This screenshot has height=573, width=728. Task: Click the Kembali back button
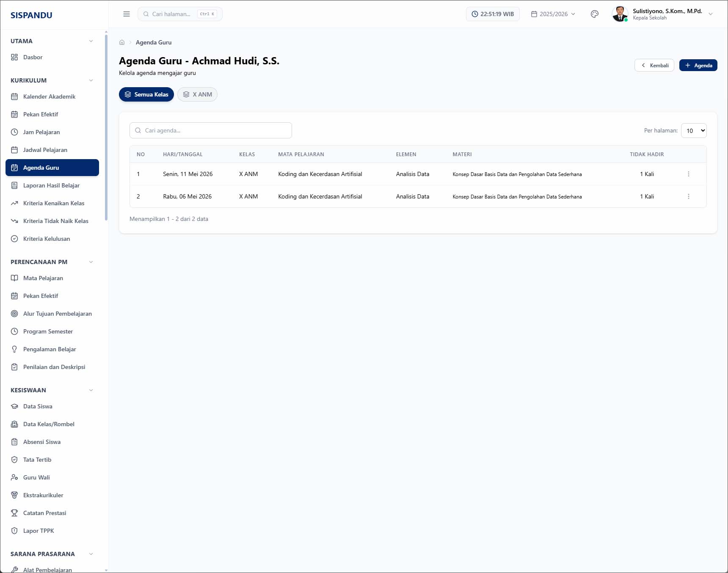654,65
